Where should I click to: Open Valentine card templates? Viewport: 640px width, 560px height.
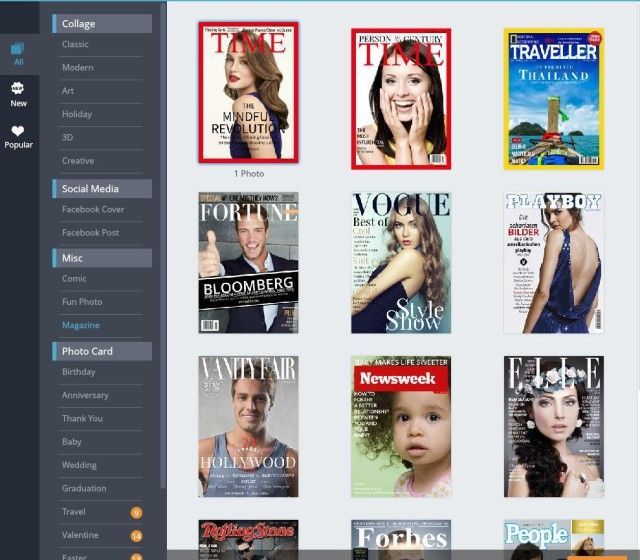pos(80,534)
